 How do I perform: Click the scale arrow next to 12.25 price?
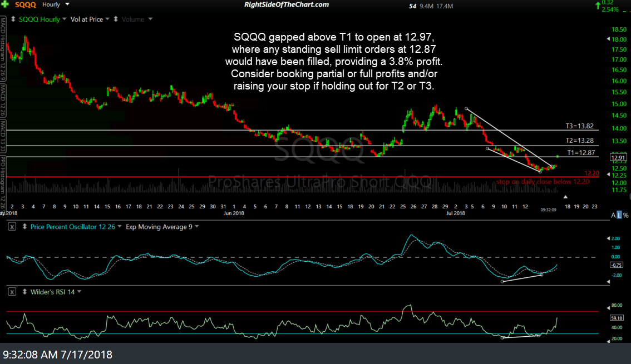(608, 174)
